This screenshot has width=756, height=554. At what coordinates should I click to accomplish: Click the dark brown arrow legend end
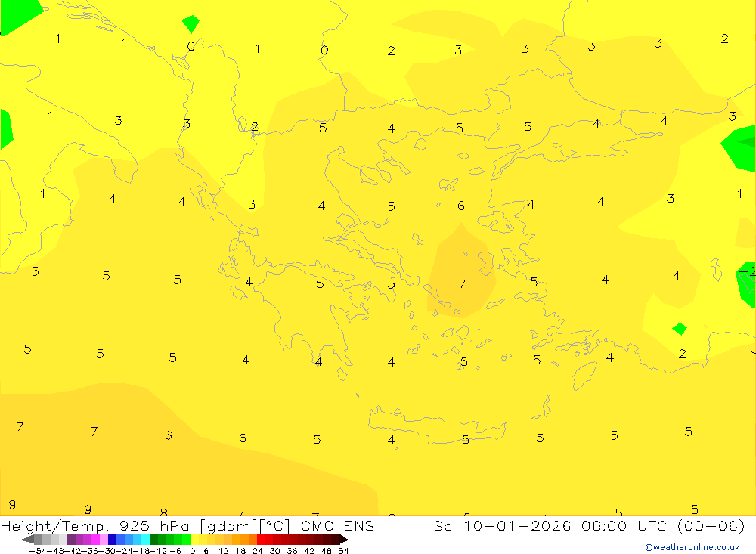(x=344, y=539)
